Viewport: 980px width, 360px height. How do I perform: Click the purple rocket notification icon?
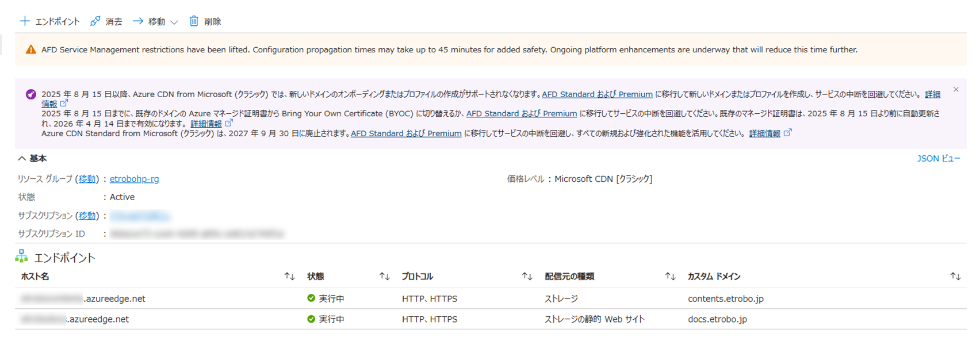tap(31, 94)
